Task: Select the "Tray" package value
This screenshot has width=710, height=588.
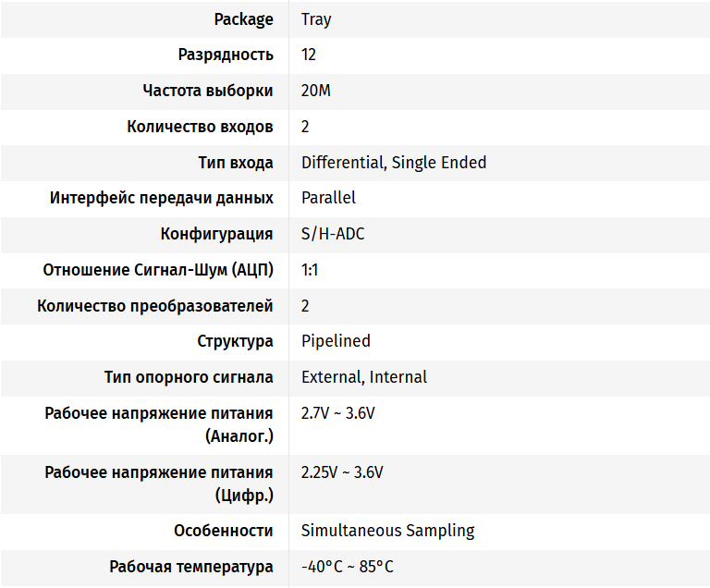Action: tap(316, 19)
